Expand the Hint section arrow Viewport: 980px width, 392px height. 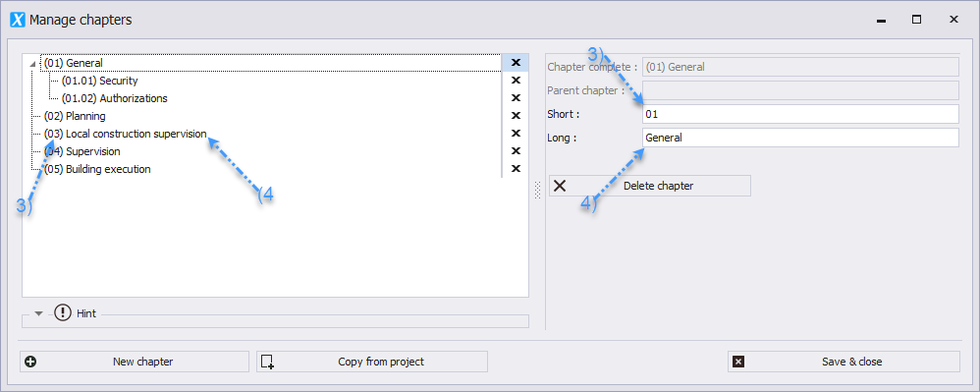pos(38,313)
